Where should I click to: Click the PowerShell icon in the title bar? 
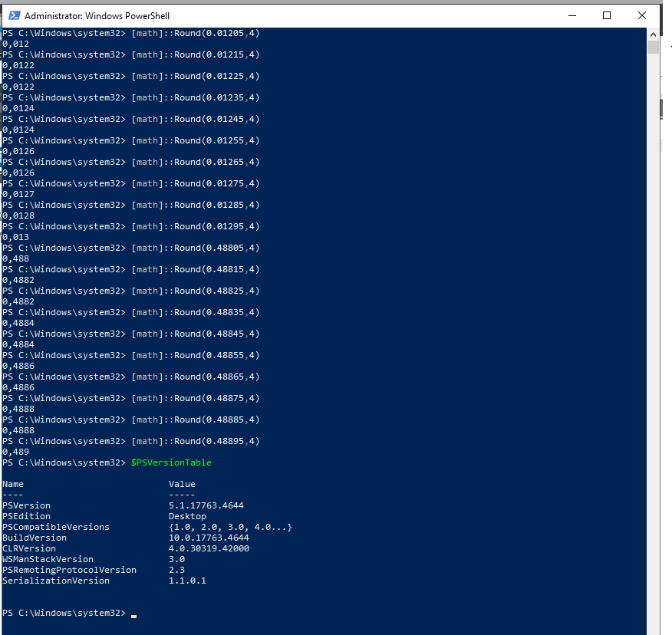[x=14, y=16]
